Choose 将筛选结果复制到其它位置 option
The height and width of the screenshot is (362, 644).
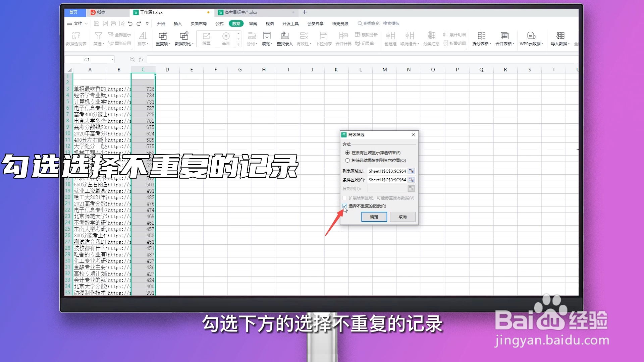(x=347, y=160)
